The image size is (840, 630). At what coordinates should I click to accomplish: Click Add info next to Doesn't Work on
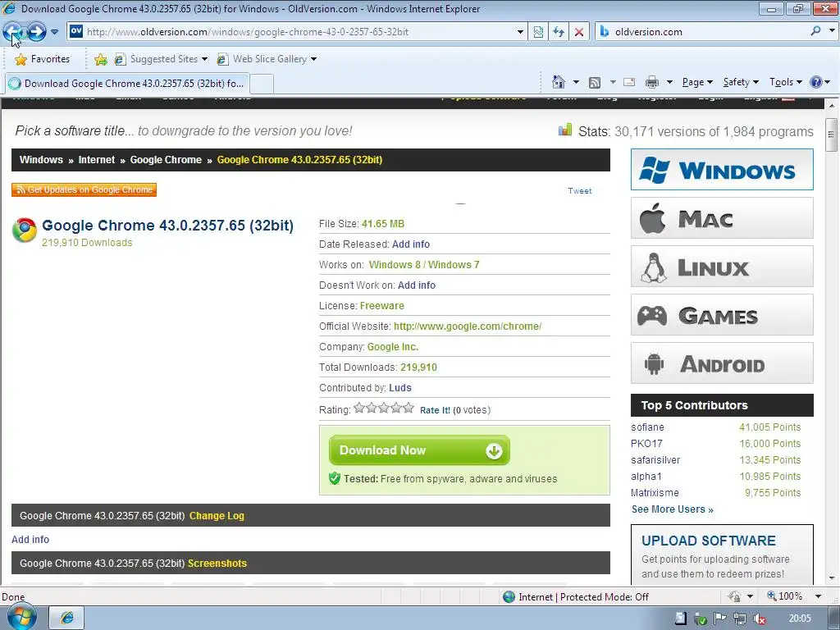click(416, 285)
